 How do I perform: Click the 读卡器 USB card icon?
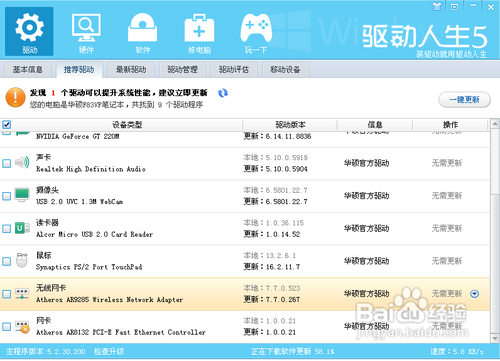[22, 228]
